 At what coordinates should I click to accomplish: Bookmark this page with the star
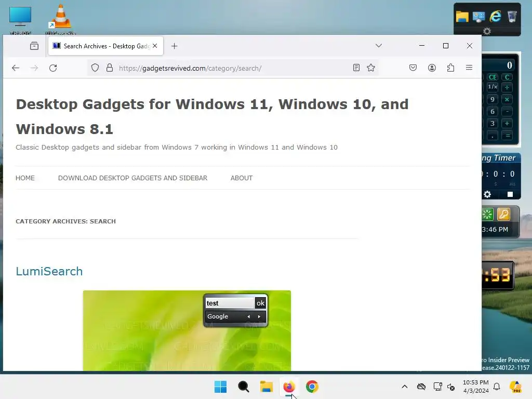371,68
